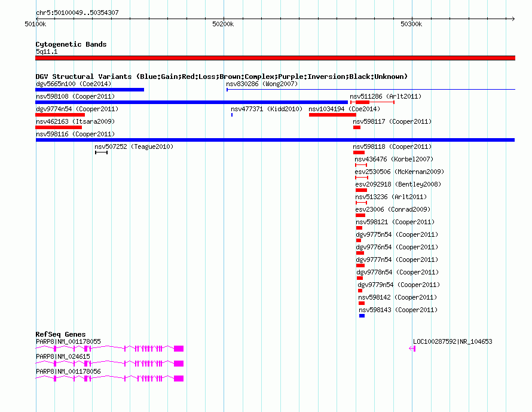Select the dgv9774n54 (Cooper2011) red loss bar

pos(60,115)
